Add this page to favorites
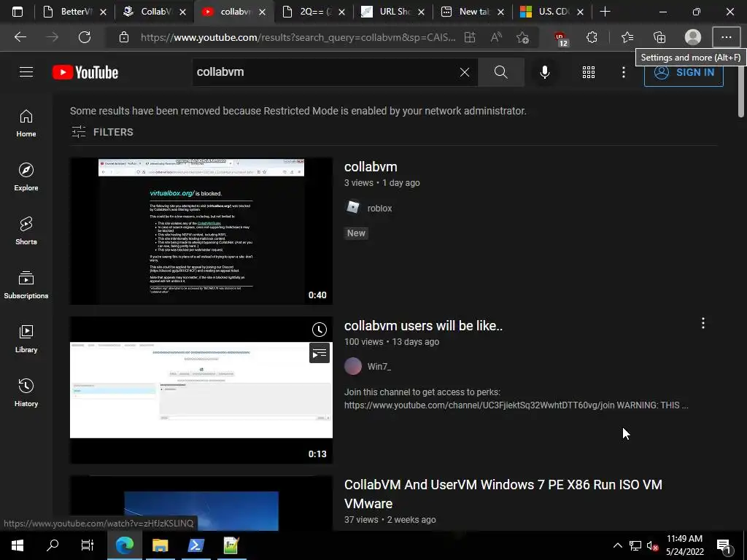The height and width of the screenshot is (560, 747). (522, 37)
